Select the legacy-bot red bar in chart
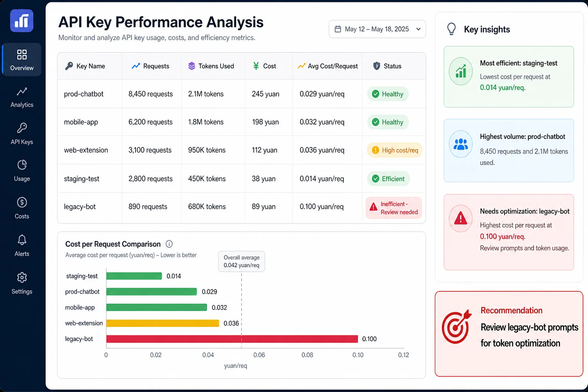 (232, 339)
